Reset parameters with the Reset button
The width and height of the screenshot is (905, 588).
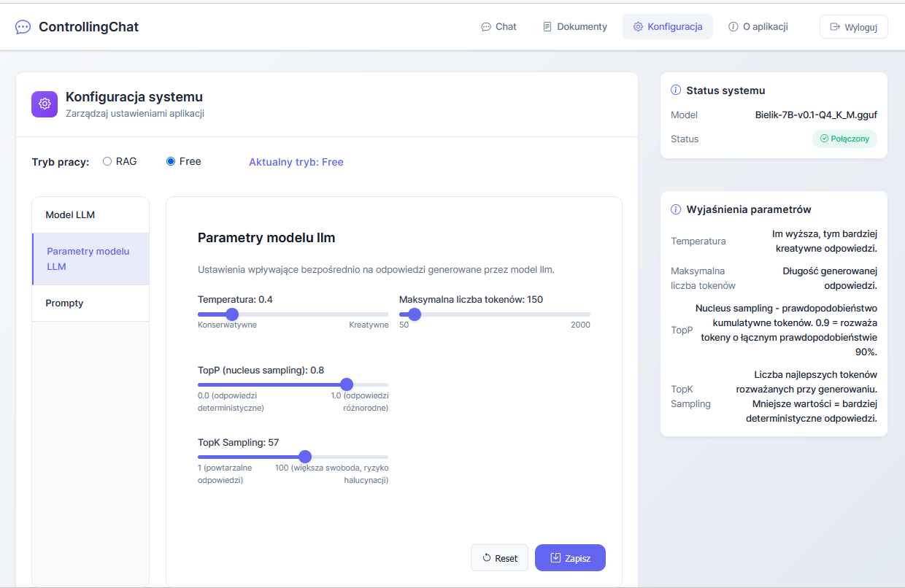pos(499,558)
